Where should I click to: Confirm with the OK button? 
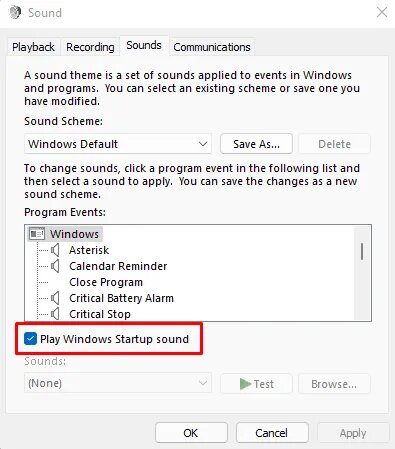[191, 433]
